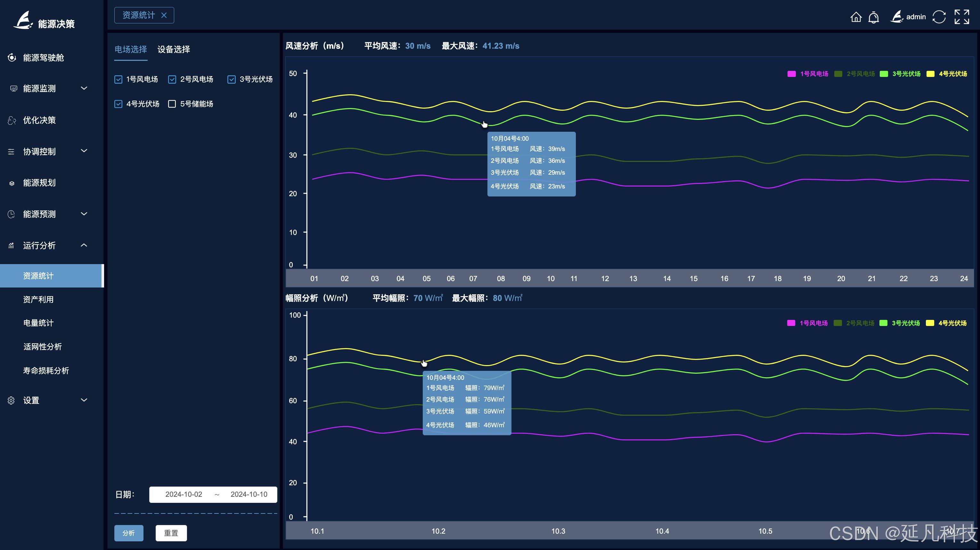The height and width of the screenshot is (550, 980).
Task: Collapse the 运行分析 menu chevron
Action: tap(84, 245)
